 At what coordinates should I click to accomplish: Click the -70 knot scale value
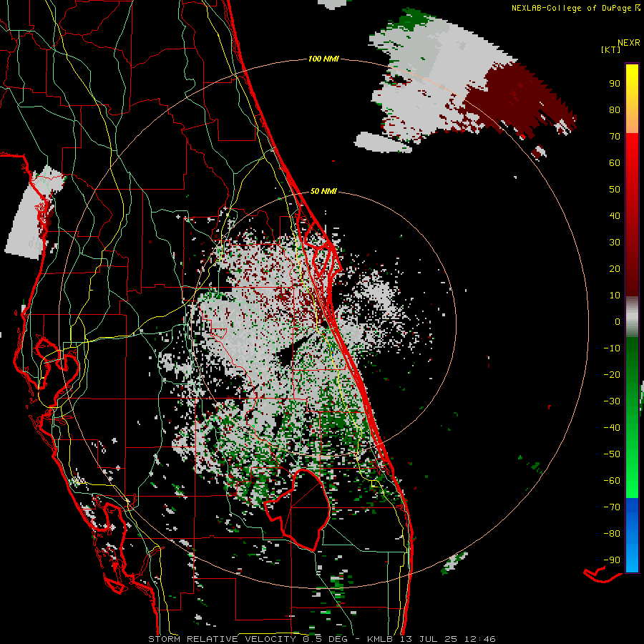point(612,507)
